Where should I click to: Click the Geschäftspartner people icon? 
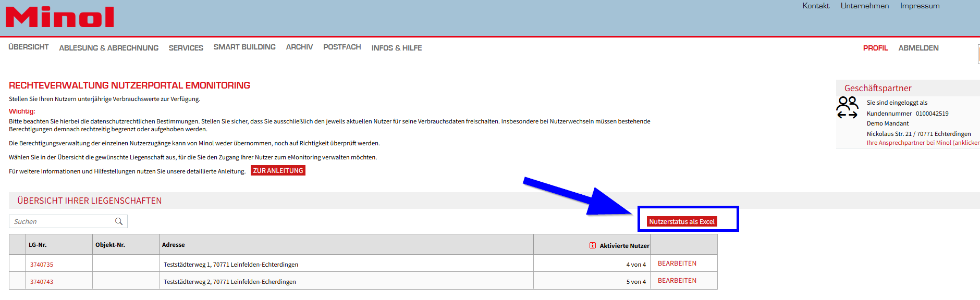click(x=847, y=107)
